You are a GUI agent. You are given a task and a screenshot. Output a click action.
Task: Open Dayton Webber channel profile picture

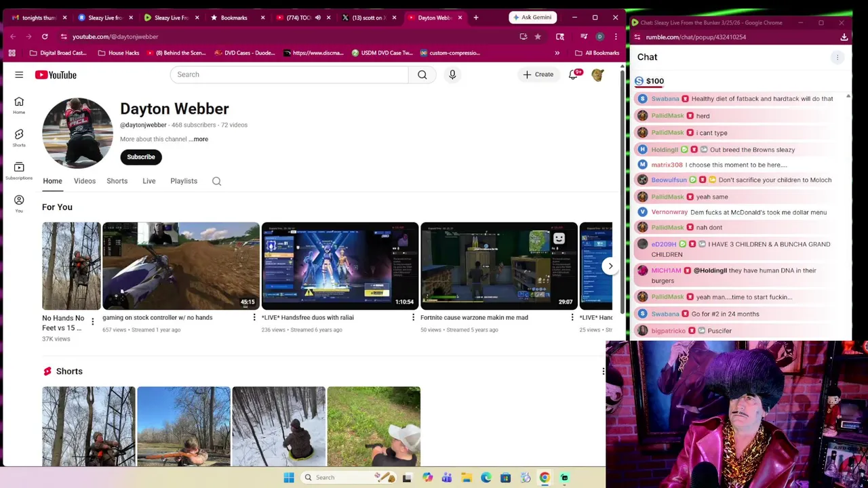coord(77,133)
